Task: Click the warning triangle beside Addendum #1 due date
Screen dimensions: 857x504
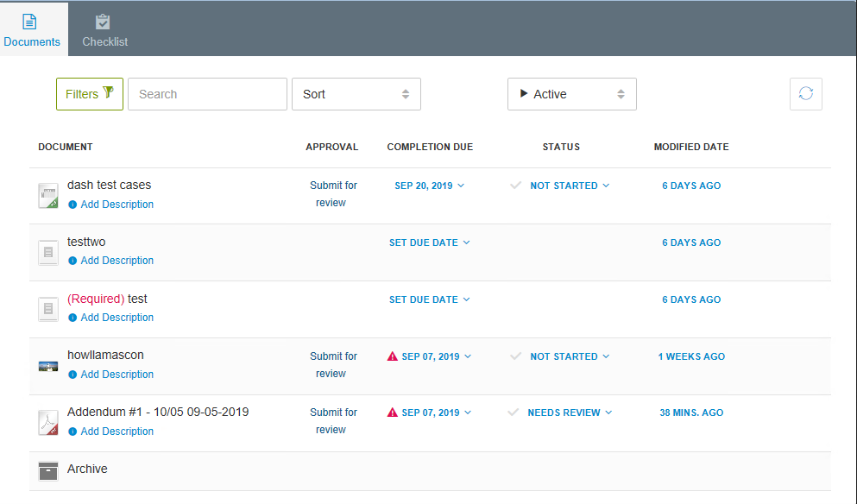Action: tap(391, 413)
